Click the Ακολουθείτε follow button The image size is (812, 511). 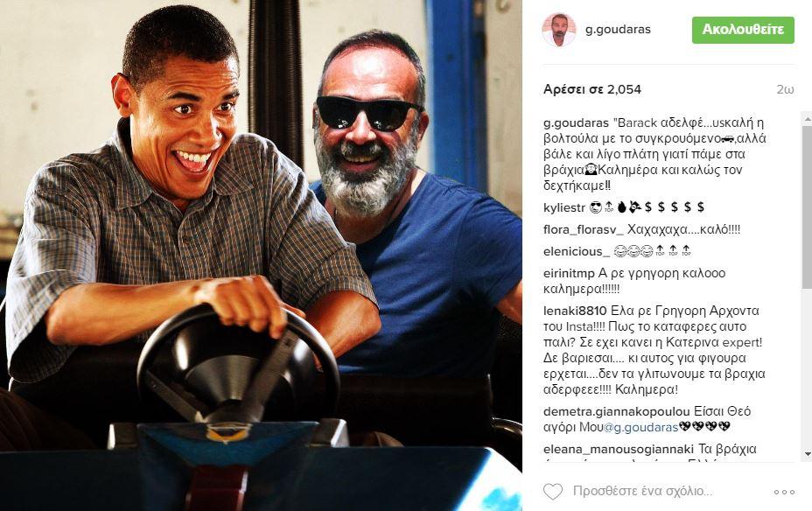[x=743, y=30]
